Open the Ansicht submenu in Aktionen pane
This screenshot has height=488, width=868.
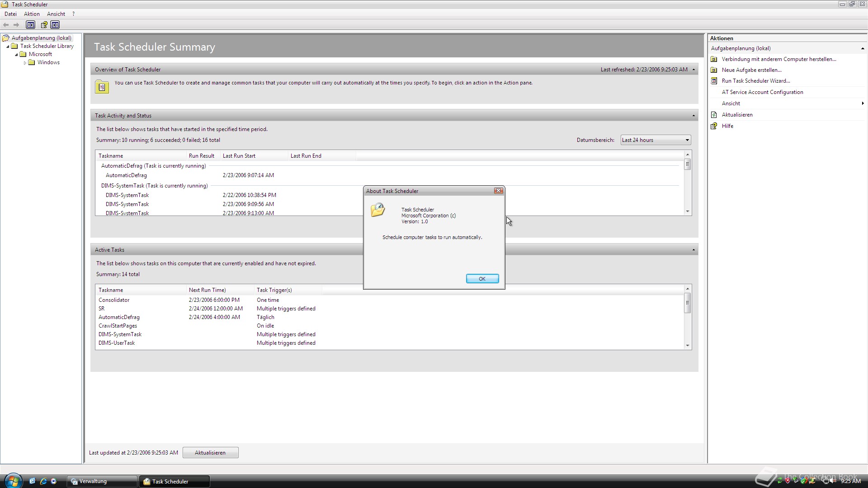pos(788,103)
